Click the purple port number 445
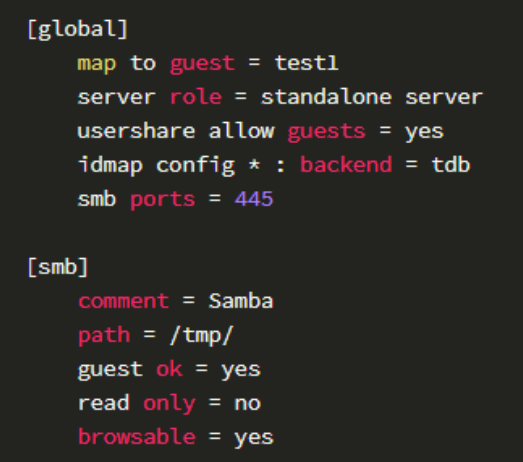This screenshot has width=523, height=462. click(254, 199)
